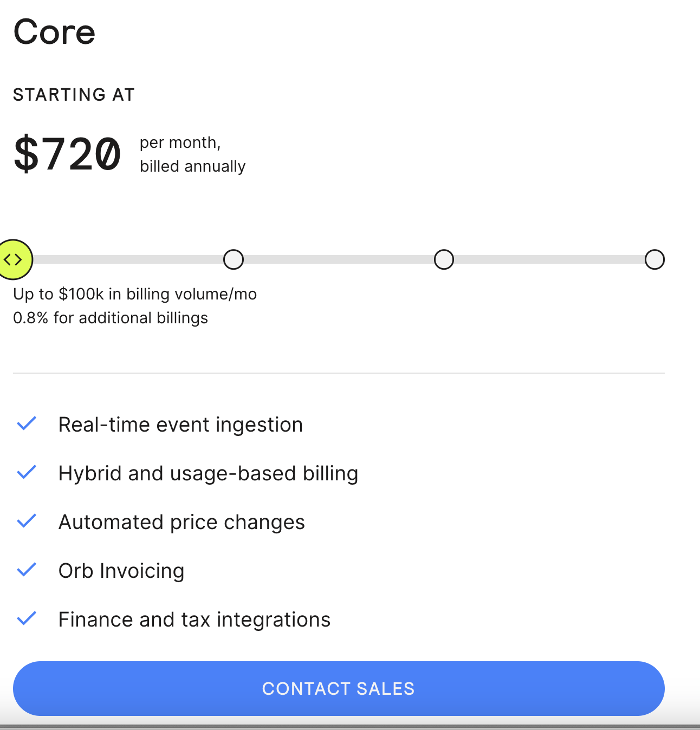The height and width of the screenshot is (730, 700).
Task: Click checkmark beside Hybrid and usage-based billing
Action: pos(27,472)
